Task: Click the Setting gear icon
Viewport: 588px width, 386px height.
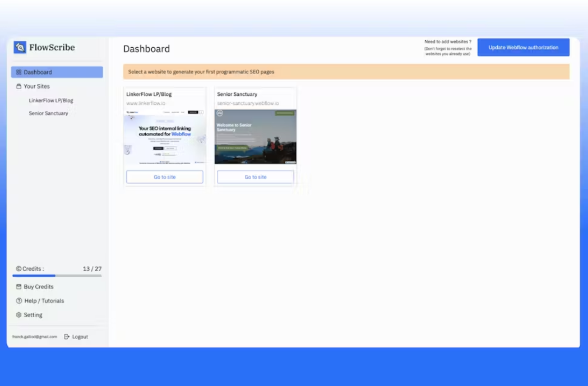Action: (x=18, y=315)
